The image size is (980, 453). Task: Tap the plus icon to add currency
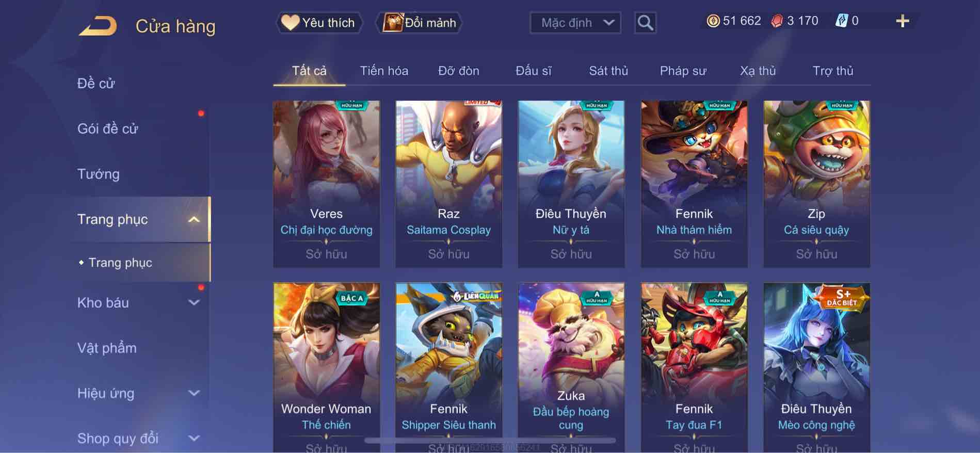click(902, 21)
